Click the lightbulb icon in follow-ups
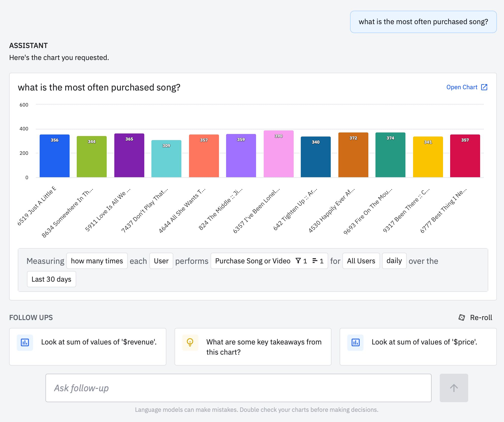 point(189,341)
